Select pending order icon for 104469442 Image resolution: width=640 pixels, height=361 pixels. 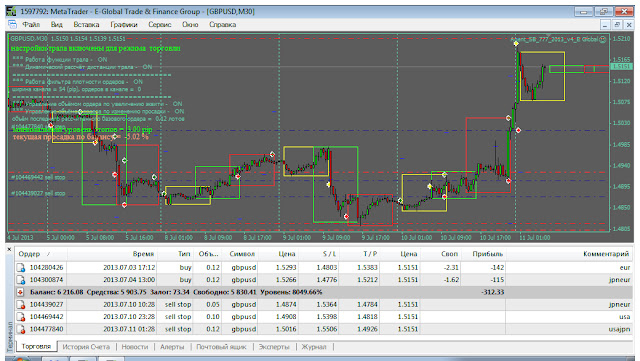click(21, 317)
